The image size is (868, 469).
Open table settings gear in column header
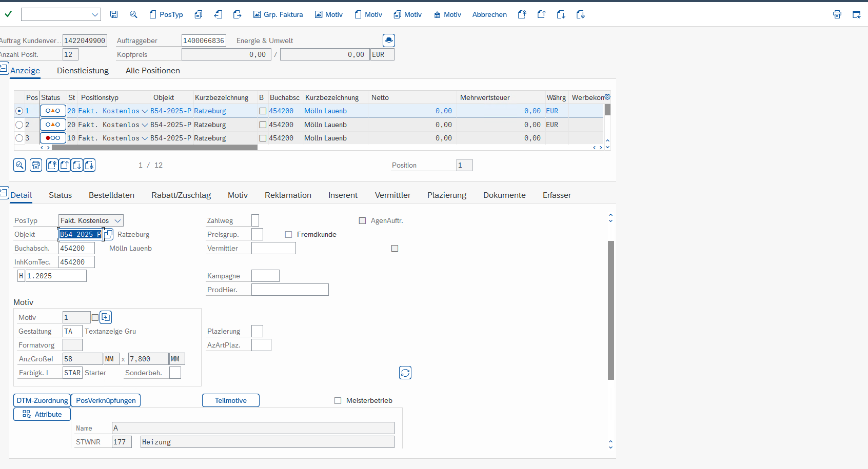(x=607, y=97)
